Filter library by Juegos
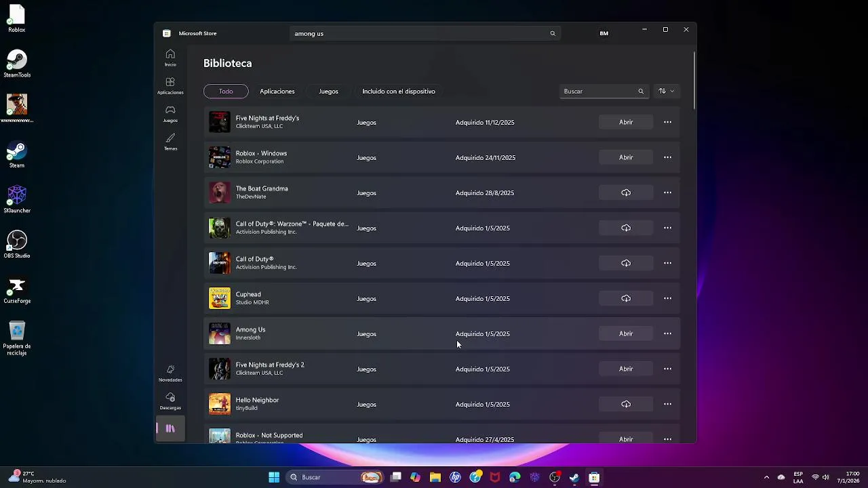Screen dimensions: 868x488 point(328,91)
